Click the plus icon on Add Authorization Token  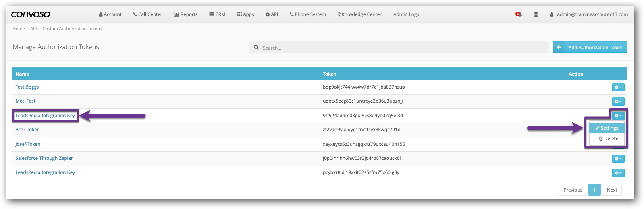(x=559, y=48)
